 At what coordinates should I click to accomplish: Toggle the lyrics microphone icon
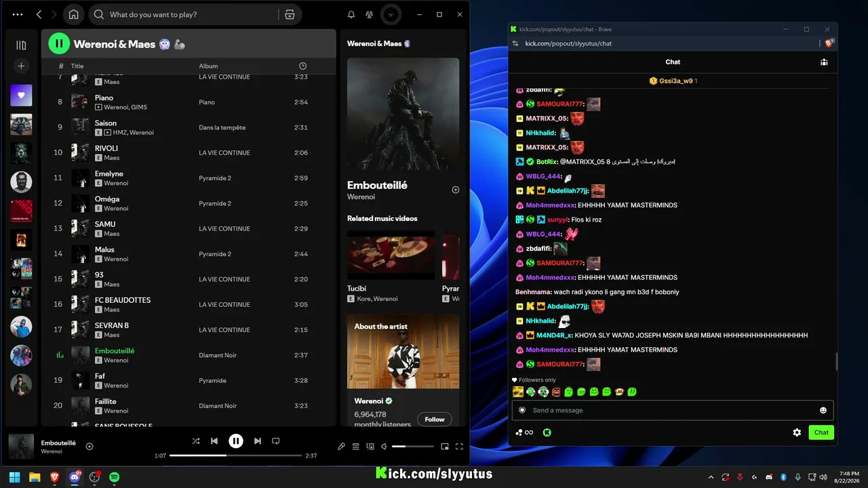point(341,447)
